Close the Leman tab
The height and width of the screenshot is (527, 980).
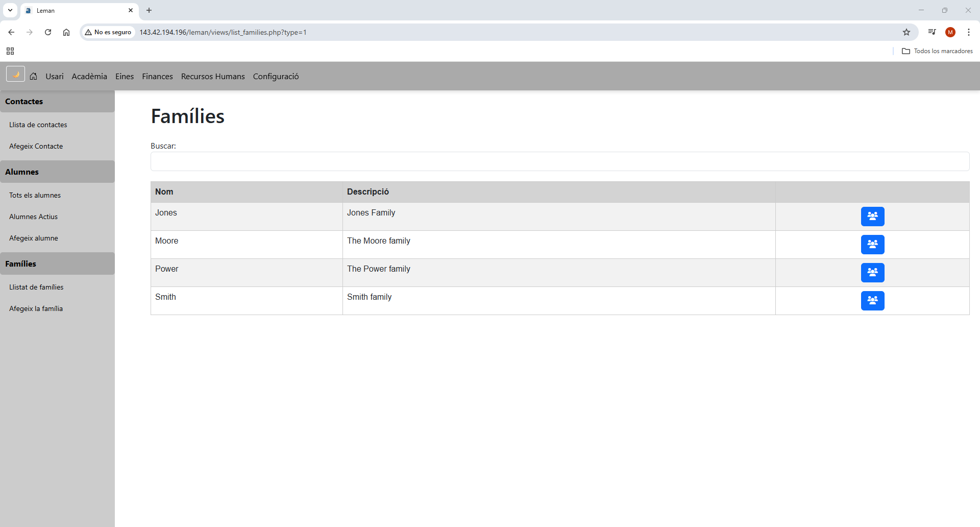[131, 10]
